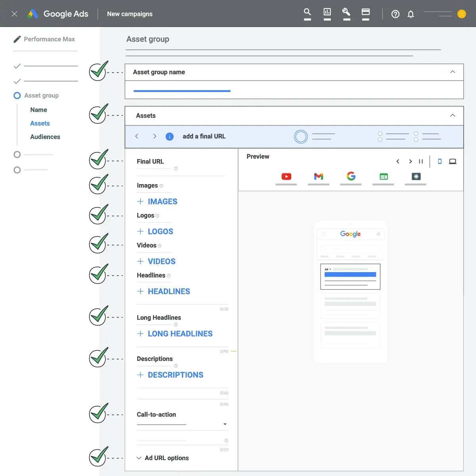The height and width of the screenshot is (476, 476).
Task: Open the Name sidebar item
Action: (x=38, y=109)
